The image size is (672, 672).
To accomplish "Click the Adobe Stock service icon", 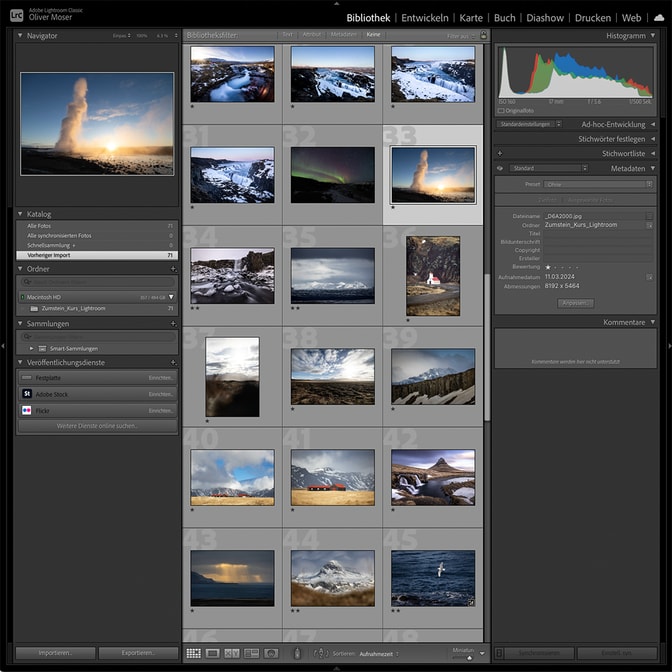I will [x=27, y=394].
